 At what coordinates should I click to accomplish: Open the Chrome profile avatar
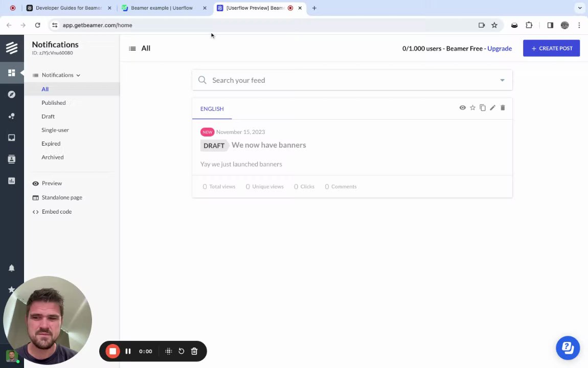(565, 25)
